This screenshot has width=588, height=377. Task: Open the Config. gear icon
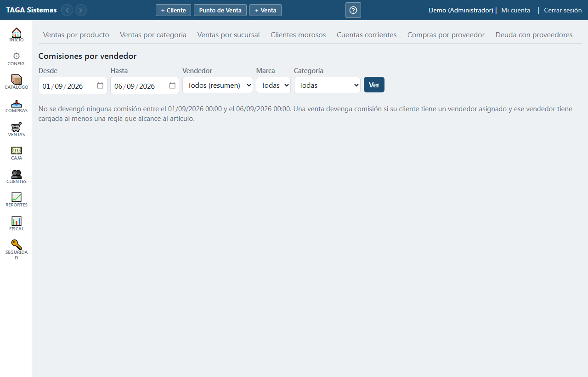coord(17,56)
